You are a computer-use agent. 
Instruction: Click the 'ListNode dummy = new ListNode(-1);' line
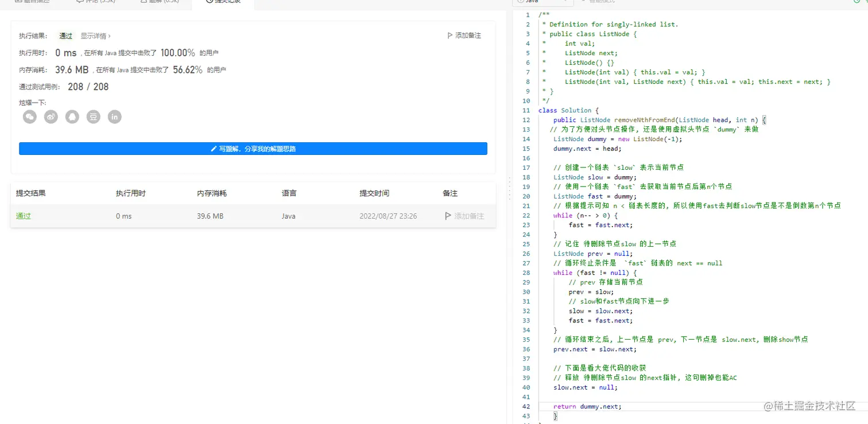[x=618, y=139]
